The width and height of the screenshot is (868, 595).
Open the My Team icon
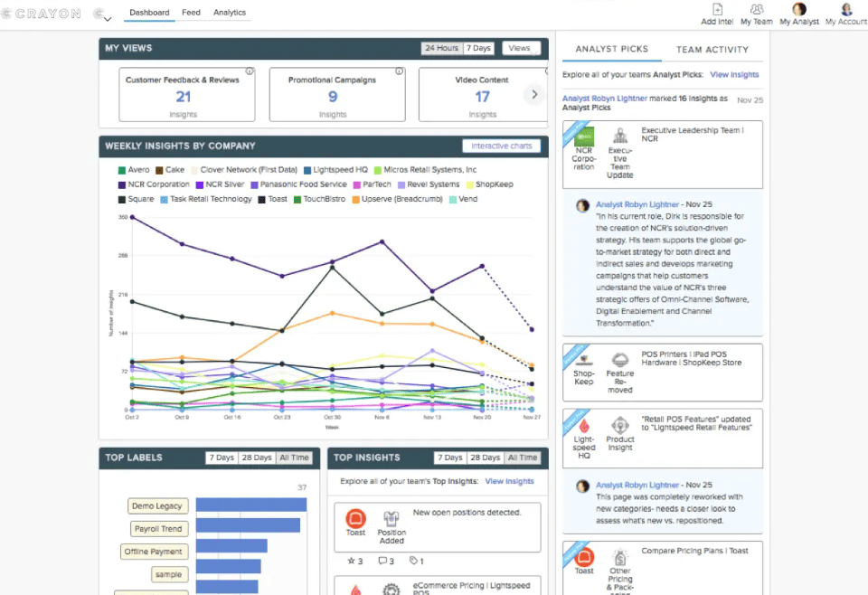[757, 9]
